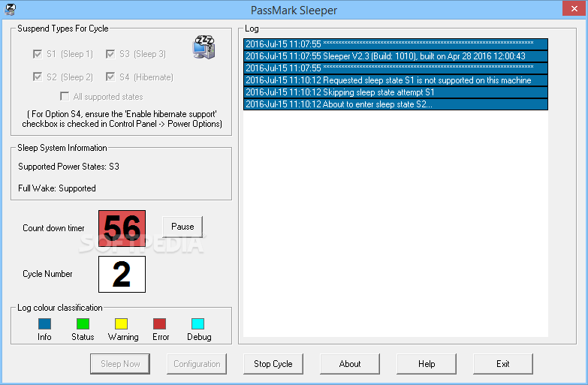Image resolution: width=588 pixels, height=385 pixels.
Task: Click the Cycle Number label
Action: [47, 274]
